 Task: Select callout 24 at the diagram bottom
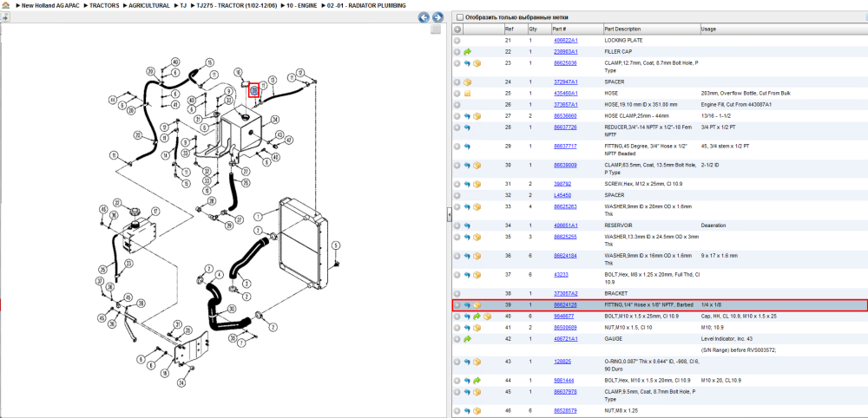coord(181,382)
